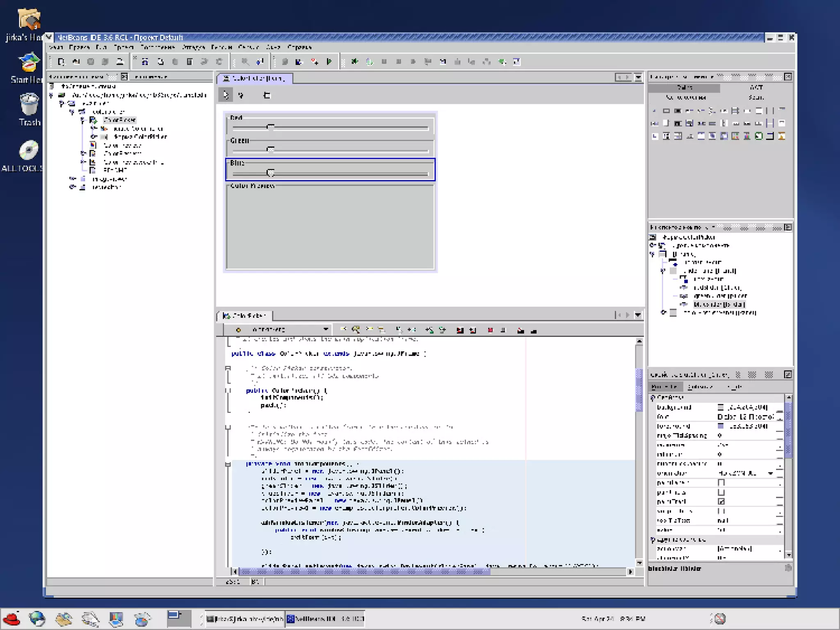Select the arrow Selection Mode tool
840x630 pixels.
tap(226, 95)
